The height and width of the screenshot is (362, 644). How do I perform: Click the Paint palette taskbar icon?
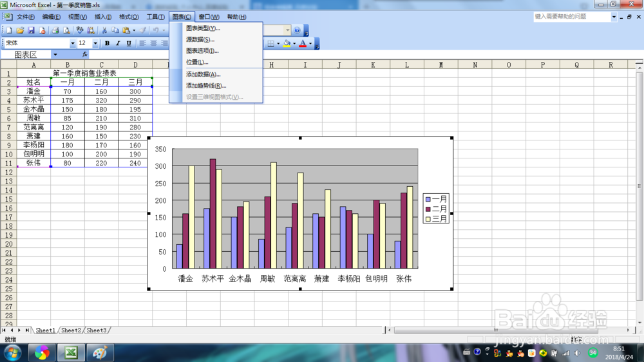pos(99,353)
